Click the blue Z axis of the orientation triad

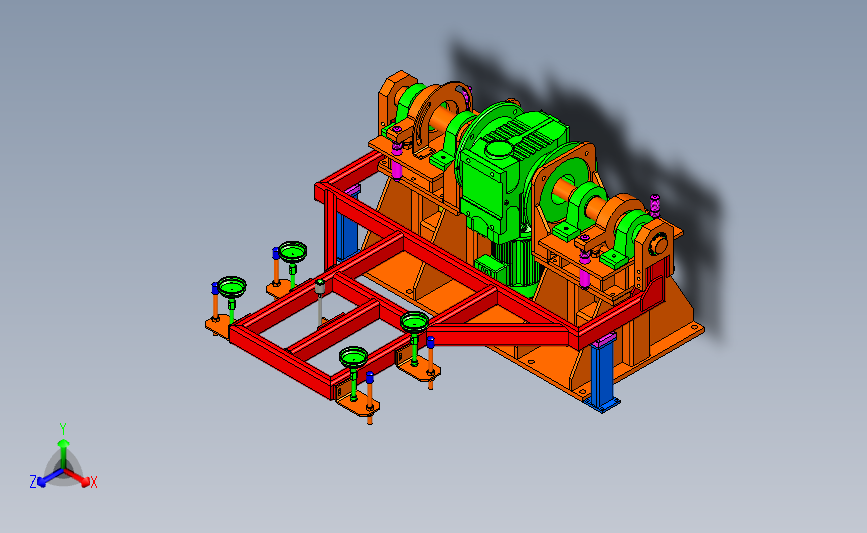(x=50, y=478)
